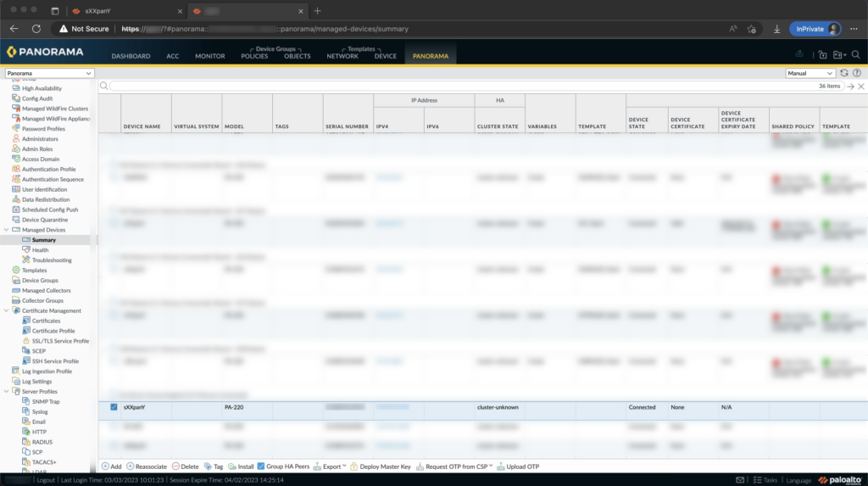Click the Managed Collectors icon

coord(16,290)
